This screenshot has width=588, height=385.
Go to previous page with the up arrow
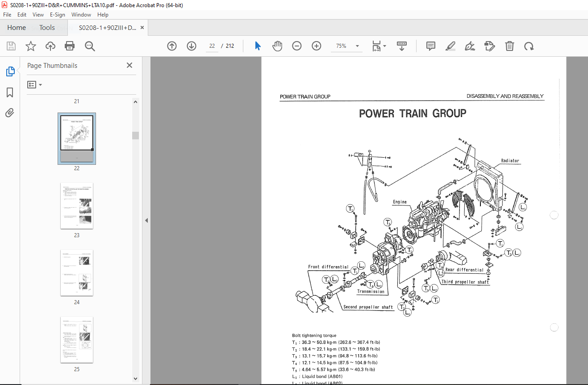(172, 46)
